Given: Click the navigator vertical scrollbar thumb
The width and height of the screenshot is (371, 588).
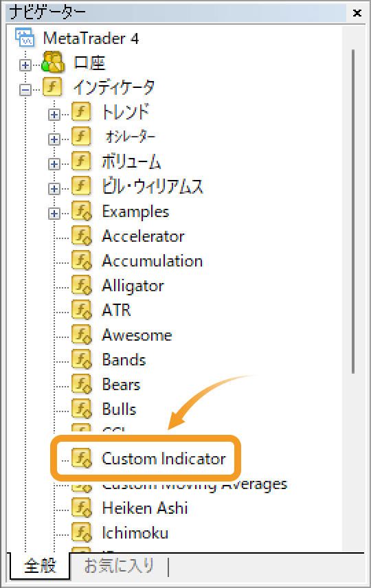Looking at the screenshot, I should coord(353,211).
